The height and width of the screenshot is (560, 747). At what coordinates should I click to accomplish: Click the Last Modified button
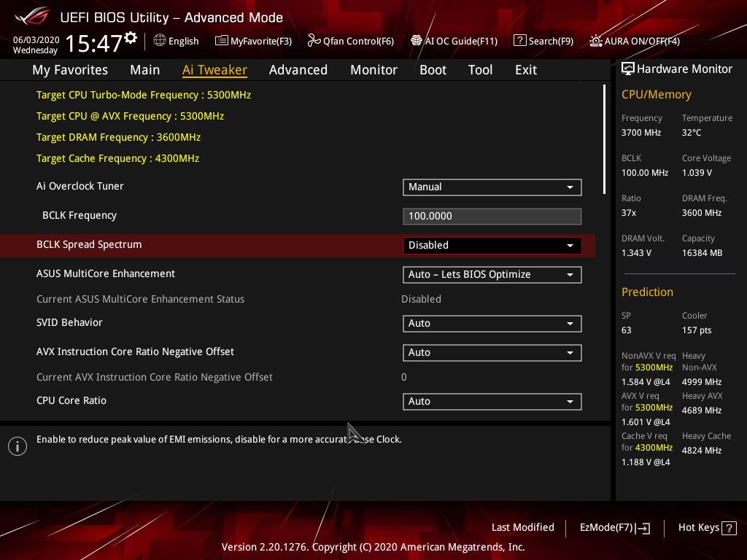click(522, 528)
